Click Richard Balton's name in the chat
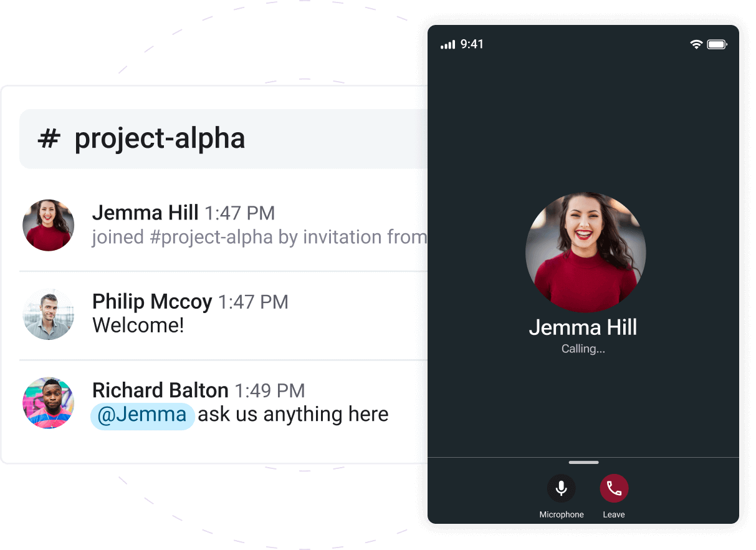The height and width of the screenshot is (550, 756). 160,390
